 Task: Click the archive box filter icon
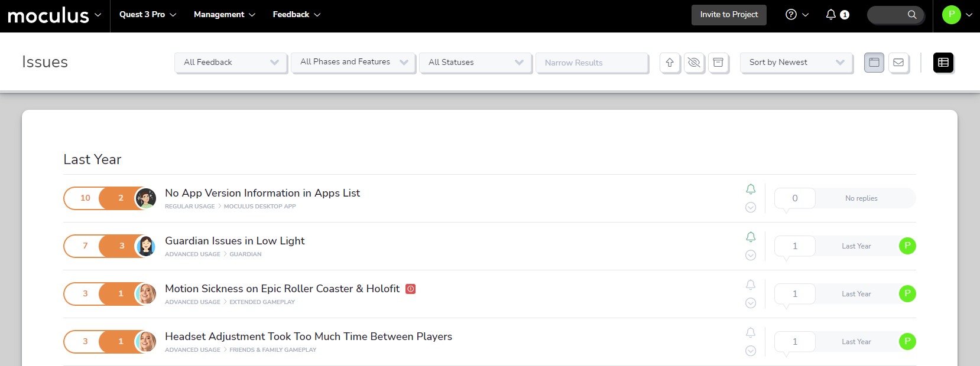tap(718, 63)
